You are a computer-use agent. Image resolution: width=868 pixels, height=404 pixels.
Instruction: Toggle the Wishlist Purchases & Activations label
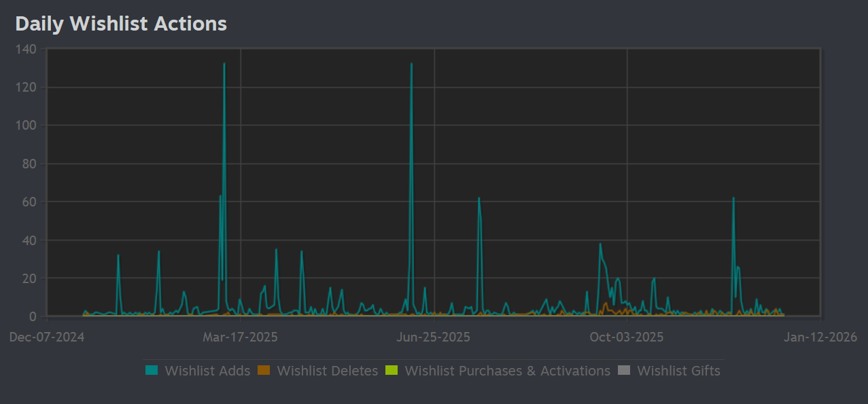coord(507,371)
